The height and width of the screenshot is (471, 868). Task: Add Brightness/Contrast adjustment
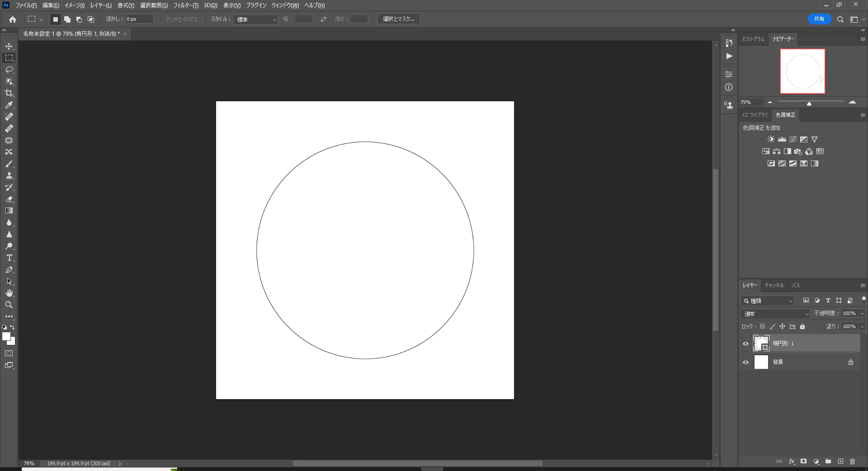pos(771,139)
